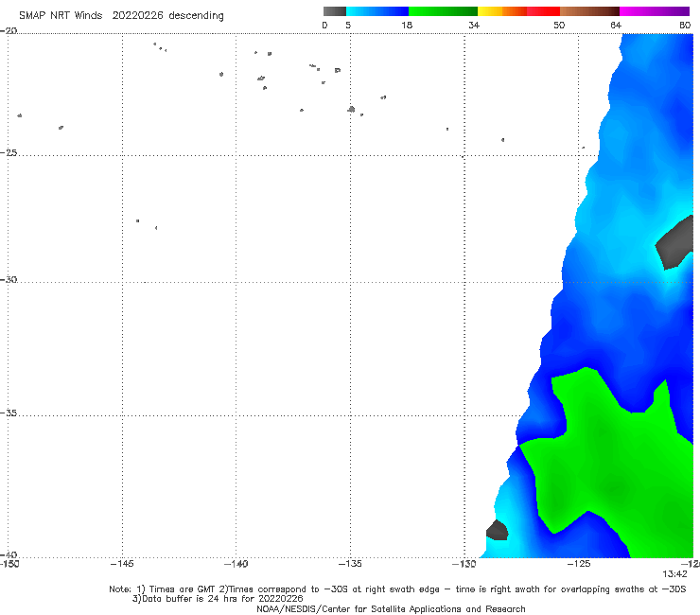Click the color bar label '50'
The width and height of the screenshot is (700, 615).
click(559, 25)
